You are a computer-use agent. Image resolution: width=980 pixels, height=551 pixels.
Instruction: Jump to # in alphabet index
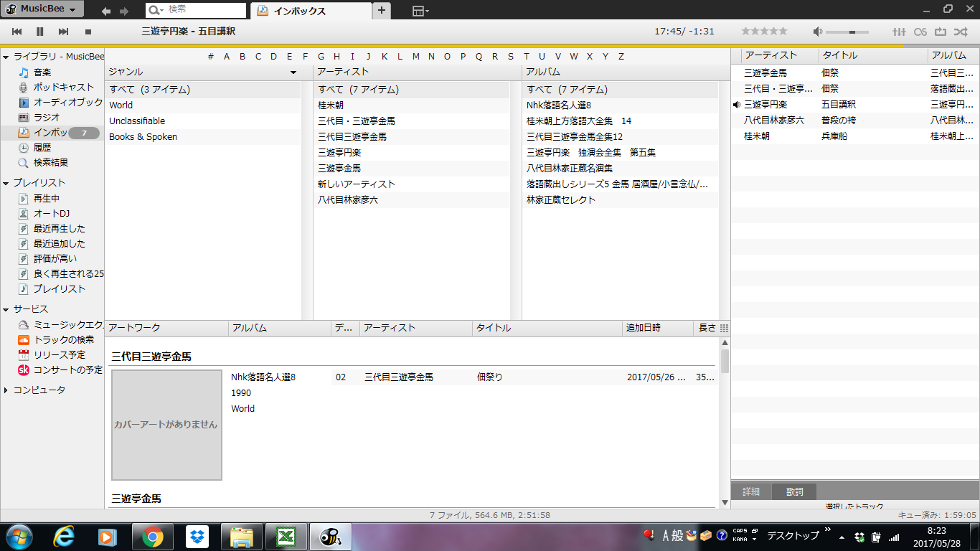210,57
